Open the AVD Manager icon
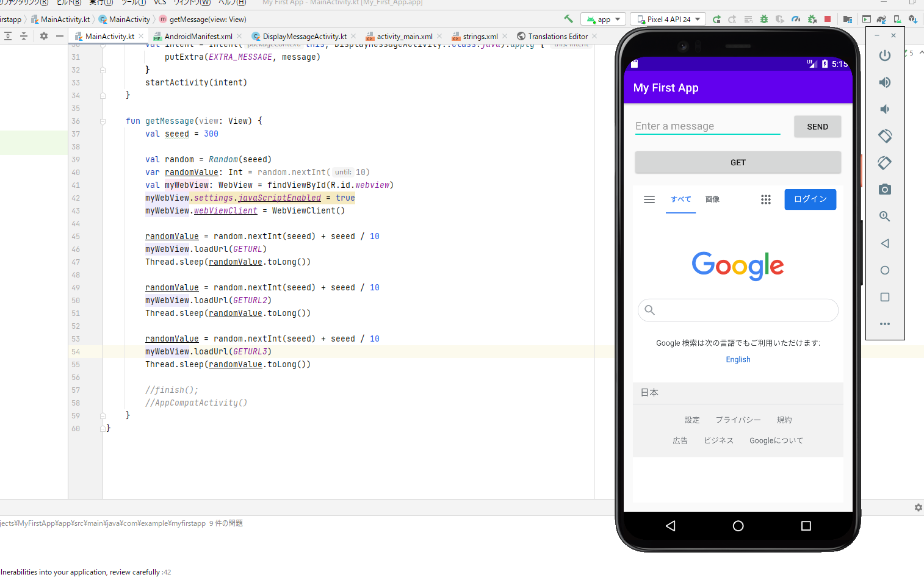Image resolution: width=924 pixels, height=577 pixels. [x=897, y=20]
